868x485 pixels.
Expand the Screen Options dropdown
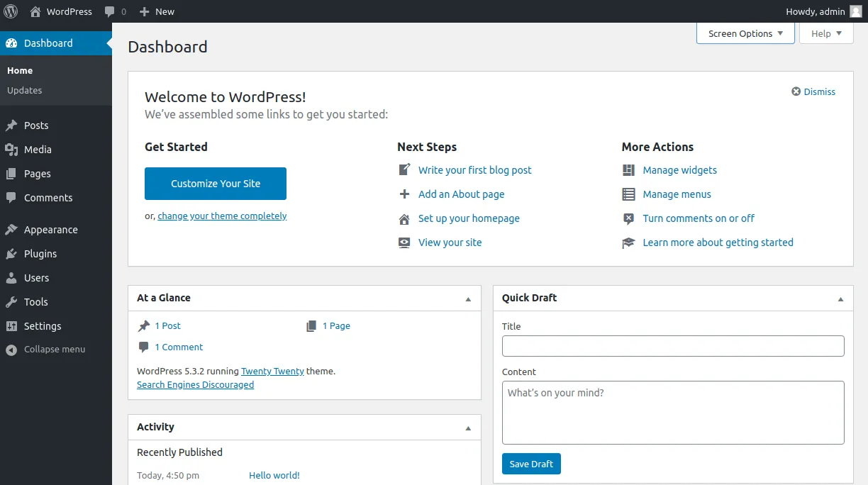tap(745, 33)
